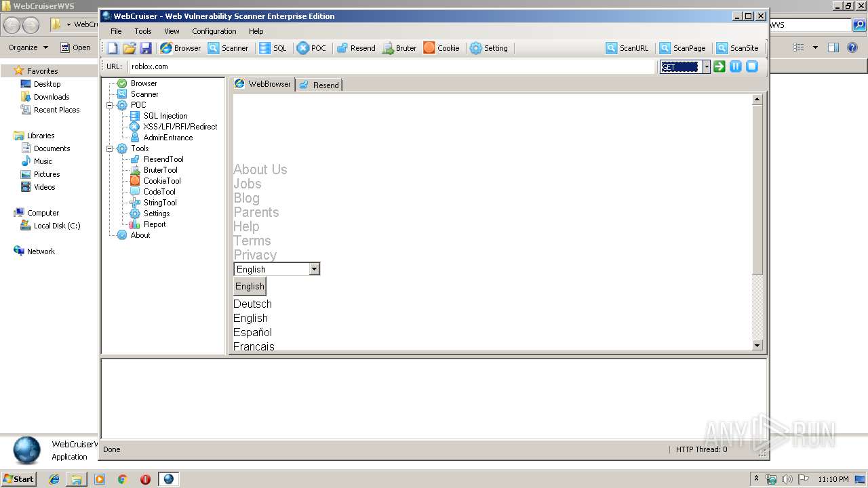Start ScanPage from the toolbar
This screenshot has height=488, width=868.
683,48
